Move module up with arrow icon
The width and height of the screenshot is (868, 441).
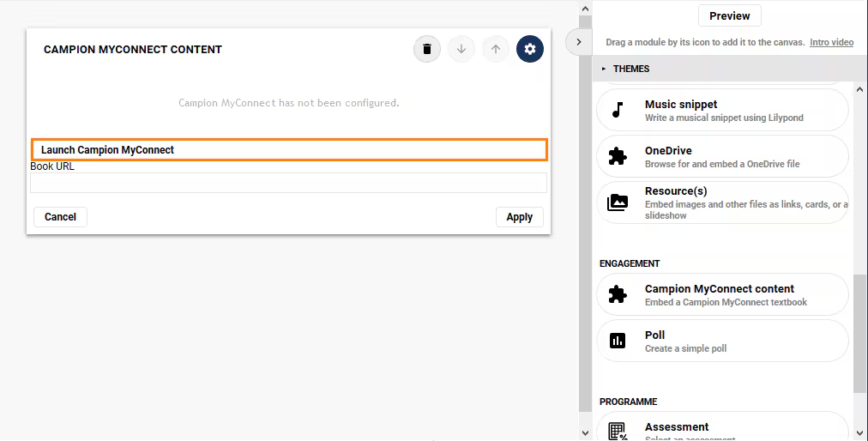496,49
